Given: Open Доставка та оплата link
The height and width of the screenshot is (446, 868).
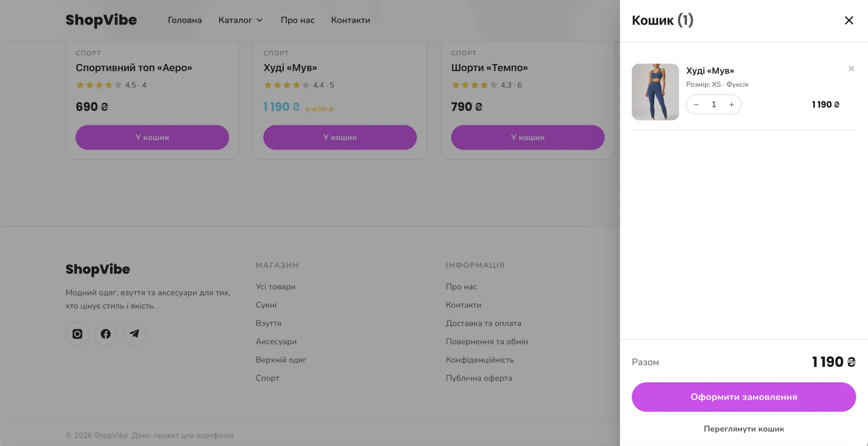Looking at the screenshot, I should [483, 324].
